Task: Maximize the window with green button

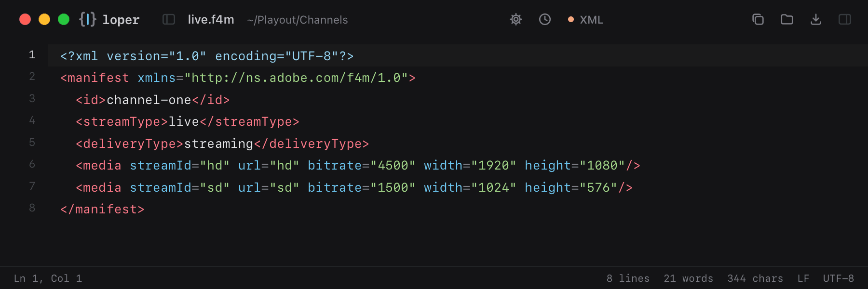Action: (x=64, y=19)
